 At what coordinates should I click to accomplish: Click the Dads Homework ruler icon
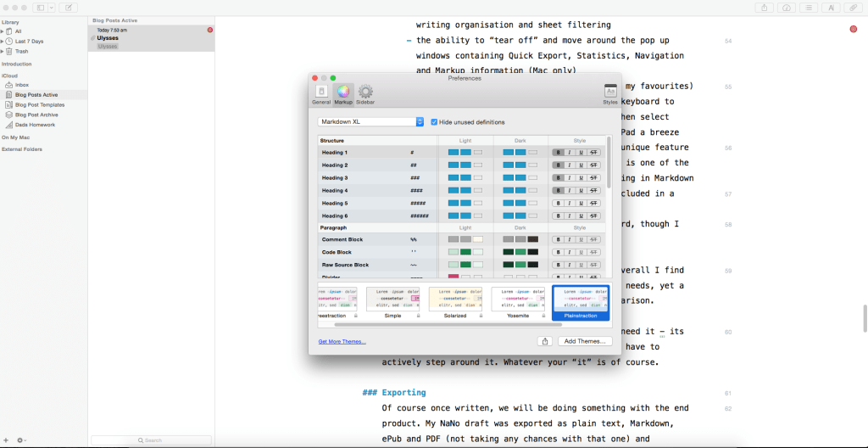9,125
